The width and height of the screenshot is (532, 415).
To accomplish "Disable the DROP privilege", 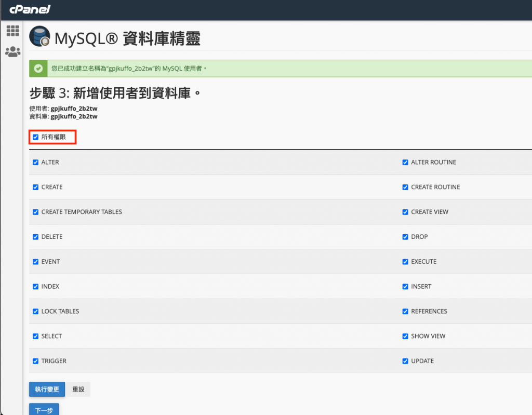I will [x=405, y=237].
